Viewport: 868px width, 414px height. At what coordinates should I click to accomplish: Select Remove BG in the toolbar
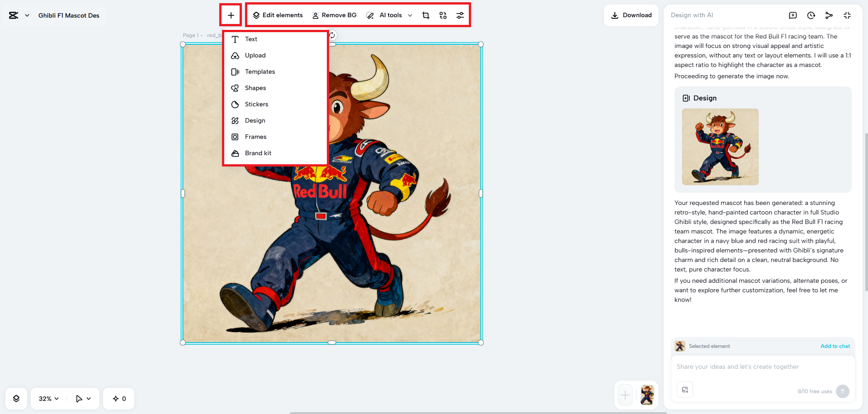coord(335,15)
